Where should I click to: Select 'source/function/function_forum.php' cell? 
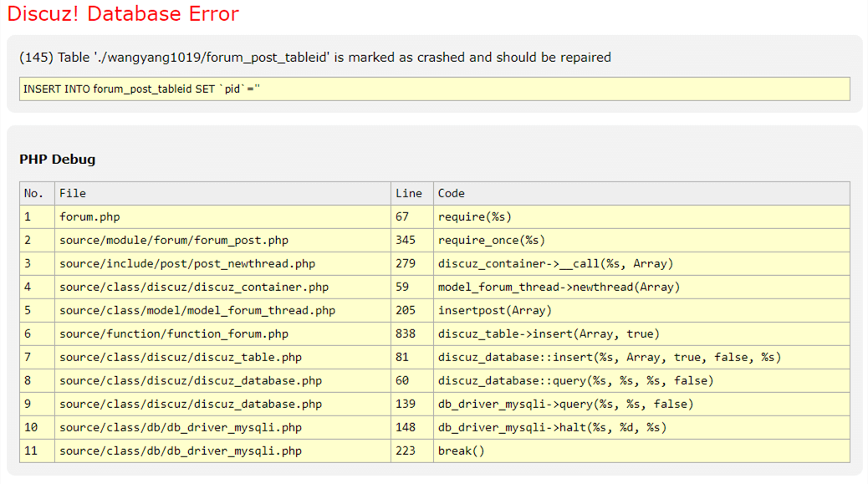[223, 334]
